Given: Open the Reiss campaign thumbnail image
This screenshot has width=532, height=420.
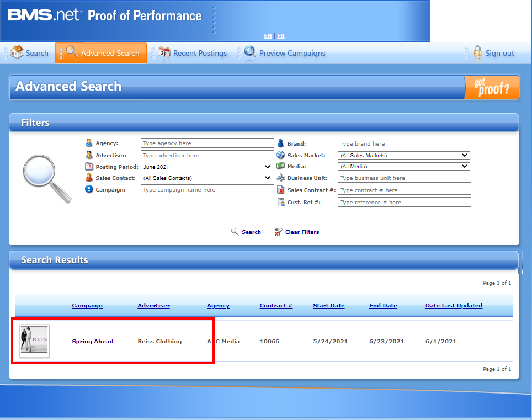Looking at the screenshot, I should click(x=34, y=341).
